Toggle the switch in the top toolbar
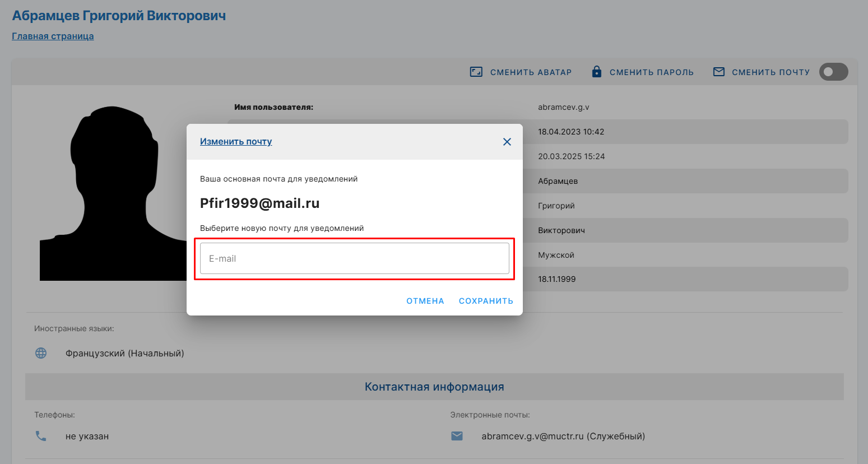Viewport: 868px width, 464px height. 833,72
